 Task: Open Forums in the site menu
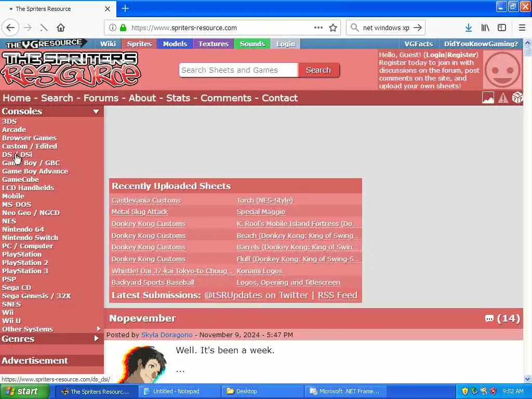coord(101,98)
